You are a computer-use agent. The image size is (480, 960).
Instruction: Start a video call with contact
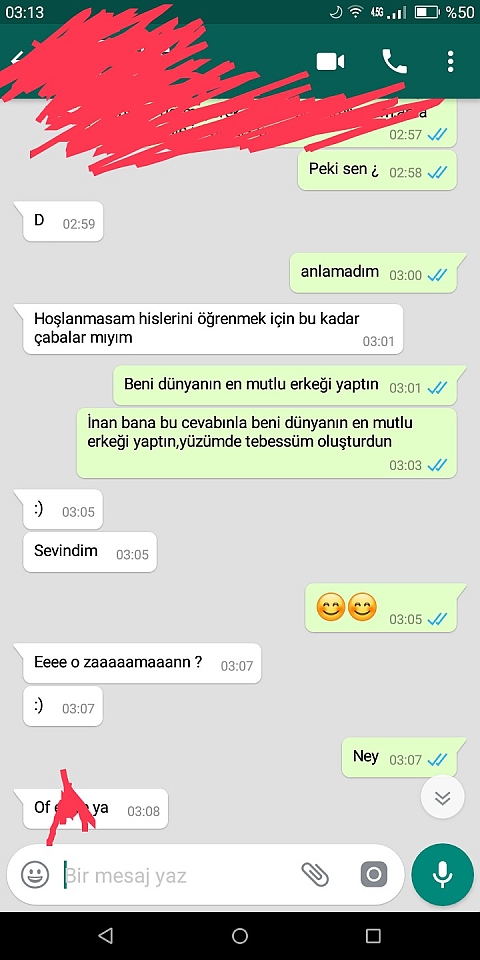[x=330, y=62]
